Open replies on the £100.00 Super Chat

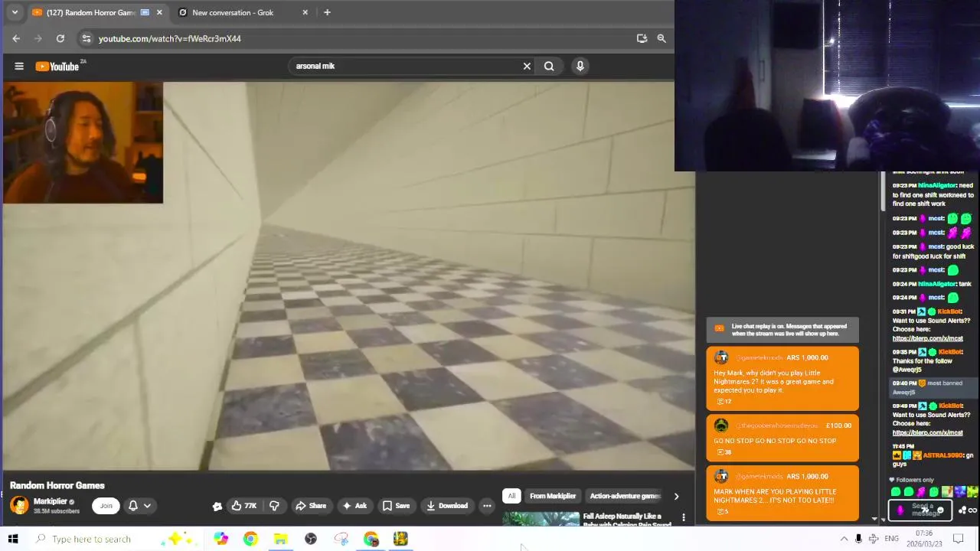tap(723, 452)
